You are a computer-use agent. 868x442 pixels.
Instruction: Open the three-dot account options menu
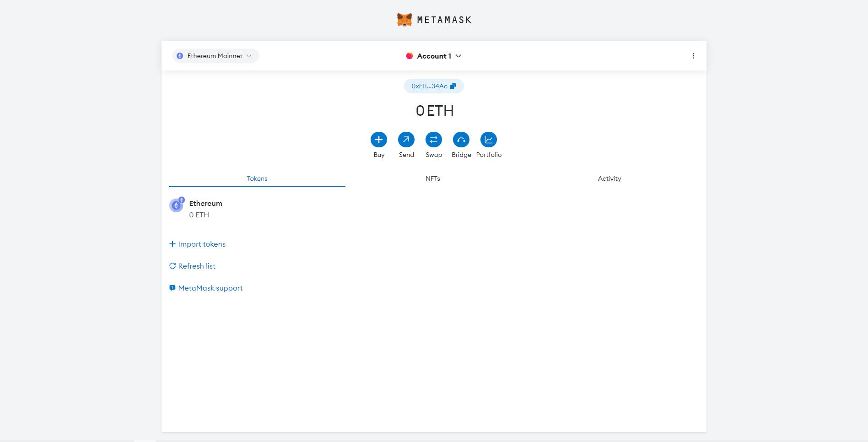pos(693,56)
